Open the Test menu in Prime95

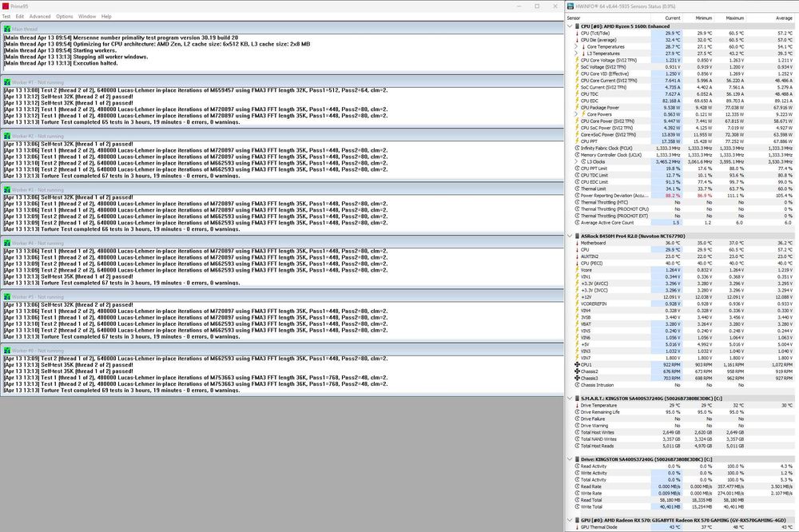click(6, 16)
